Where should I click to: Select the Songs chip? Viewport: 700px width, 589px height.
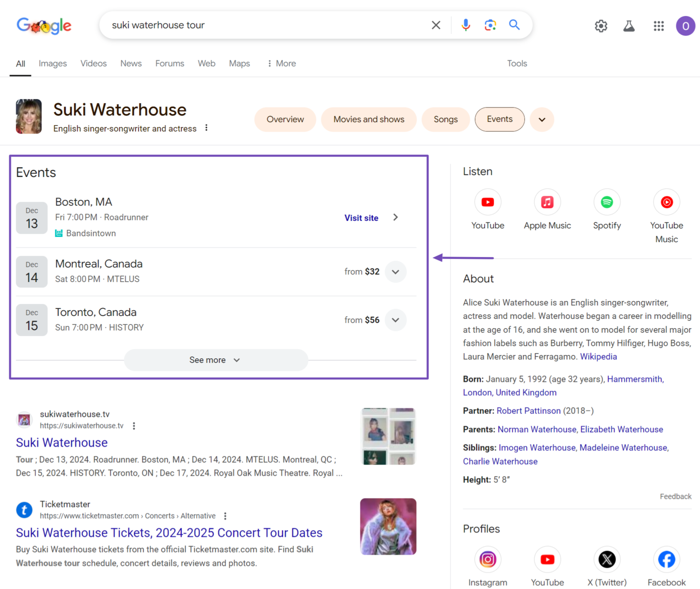pos(445,119)
